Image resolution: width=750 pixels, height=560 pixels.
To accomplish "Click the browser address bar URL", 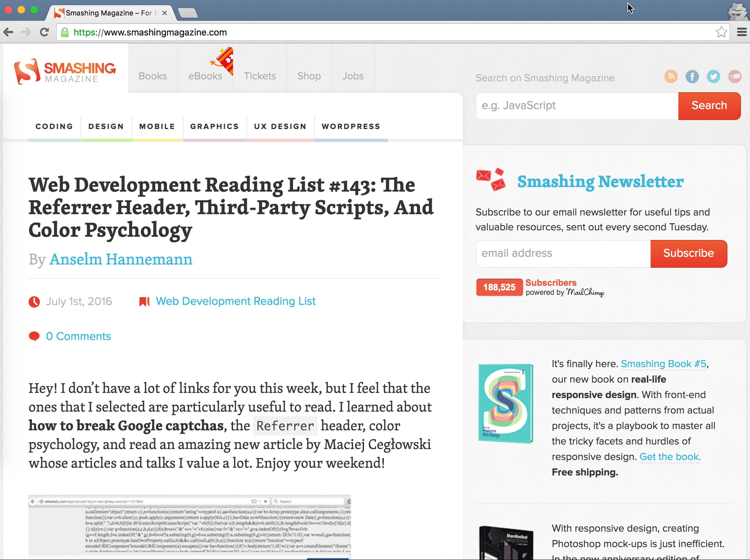I will tap(150, 32).
